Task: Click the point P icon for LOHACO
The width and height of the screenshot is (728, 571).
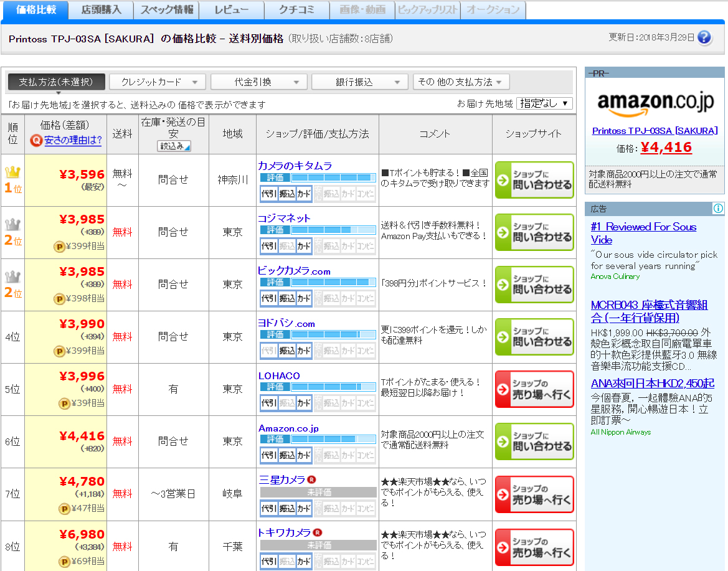Action: 64,403
